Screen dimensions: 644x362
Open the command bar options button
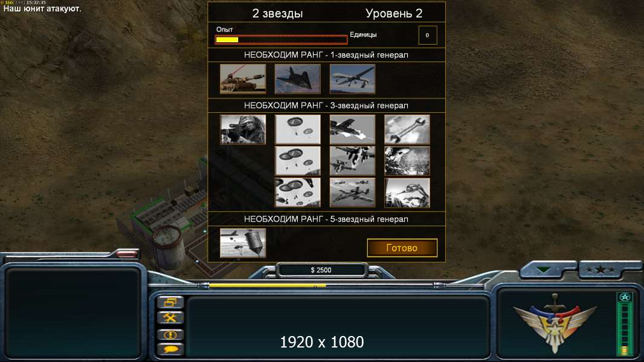[170, 302]
